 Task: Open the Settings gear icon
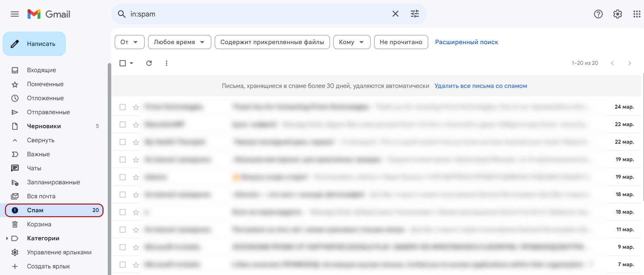point(618,14)
